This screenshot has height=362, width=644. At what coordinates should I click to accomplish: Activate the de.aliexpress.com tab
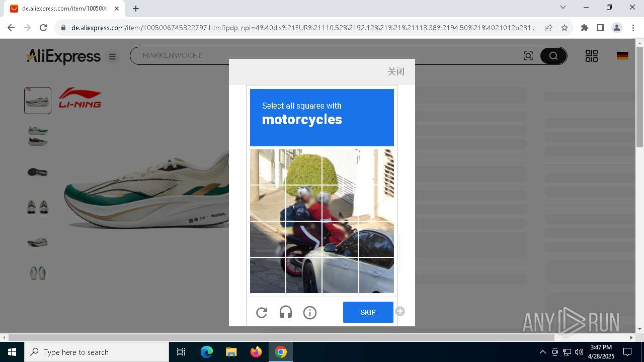(x=64, y=9)
